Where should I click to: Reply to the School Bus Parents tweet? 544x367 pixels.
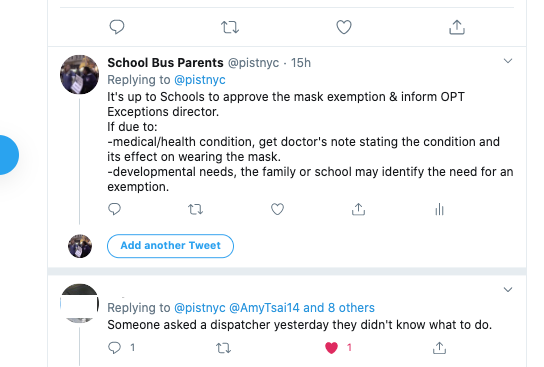coord(114,209)
